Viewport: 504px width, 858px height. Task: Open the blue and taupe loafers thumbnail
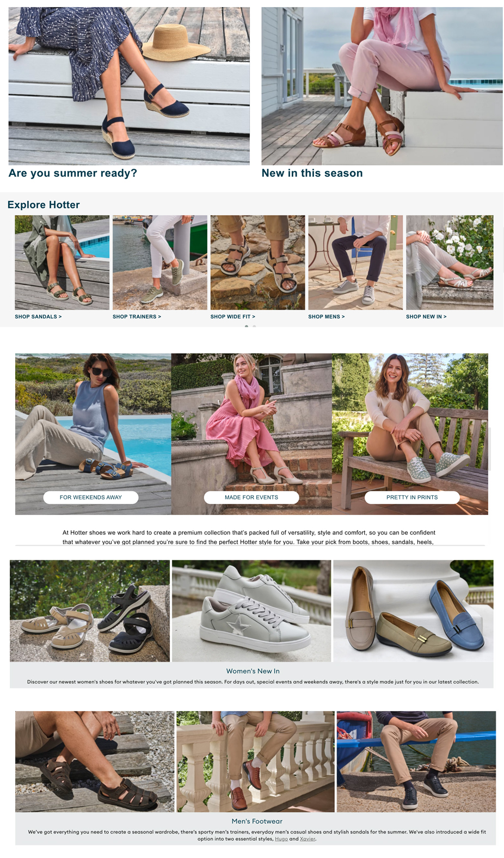pos(413,611)
